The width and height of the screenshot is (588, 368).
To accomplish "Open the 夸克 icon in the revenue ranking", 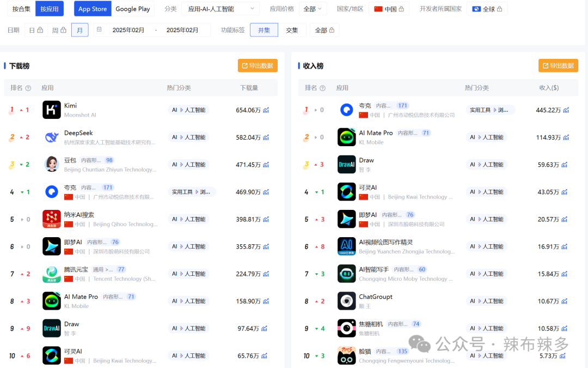I will 347,110.
